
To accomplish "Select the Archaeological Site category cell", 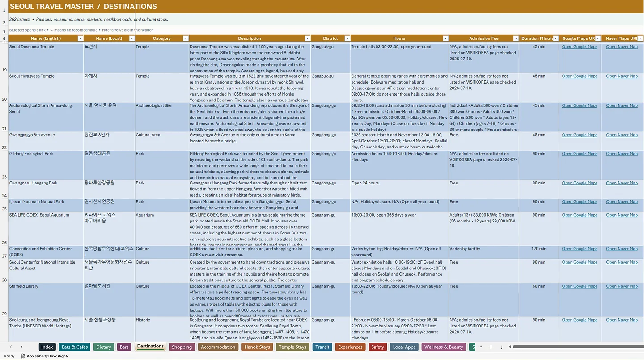I will click(x=162, y=117).
